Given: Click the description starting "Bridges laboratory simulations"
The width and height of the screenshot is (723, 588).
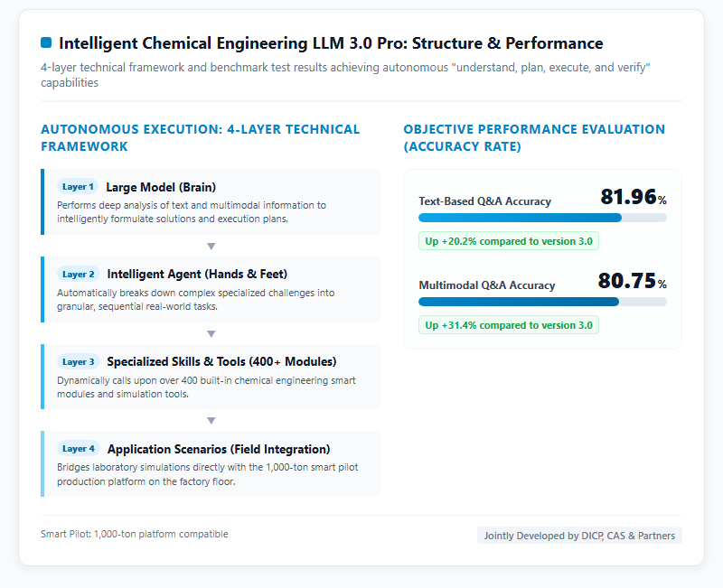Looking at the screenshot, I should 208,474.
